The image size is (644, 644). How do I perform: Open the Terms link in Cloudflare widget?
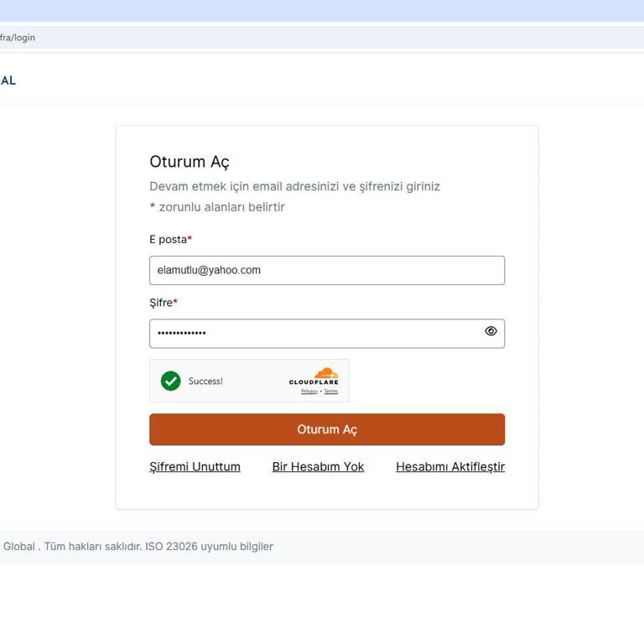click(x=331, y=392)
